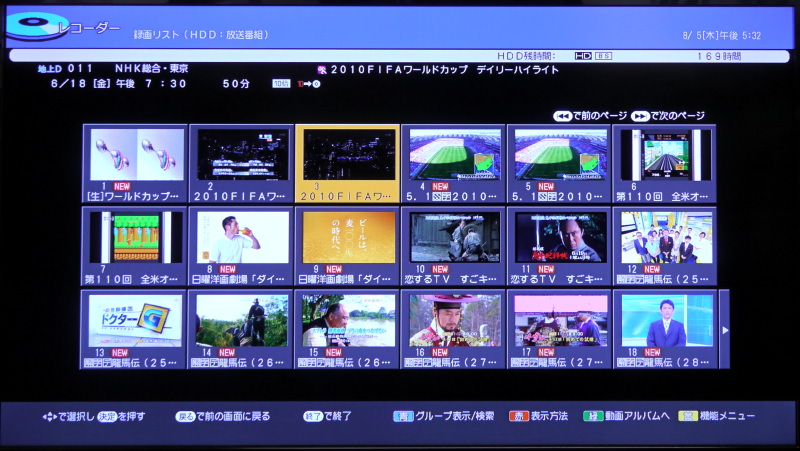Select recording 8 man drinking thumbnail
This screenshot has height=451, width=800.
pos(243,237)
